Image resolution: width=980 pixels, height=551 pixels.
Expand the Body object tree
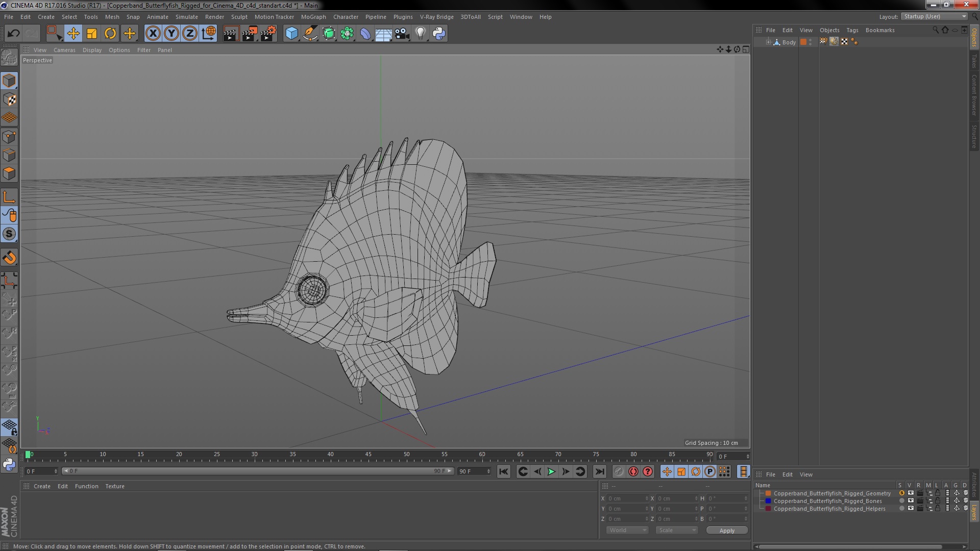[x=768, y=42]
